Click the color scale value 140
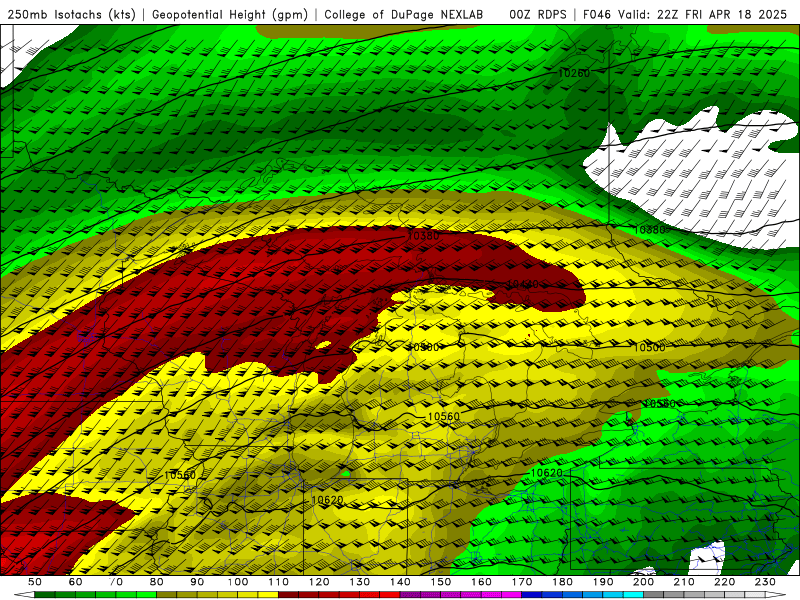The image size is (800, 600). 400,582
